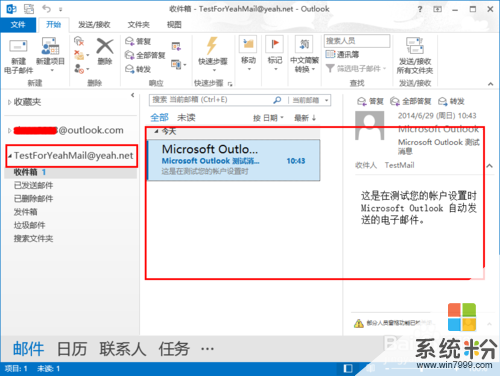Show Unread messages filter
This screenshot has height=376, width=500.
[186, 117]
